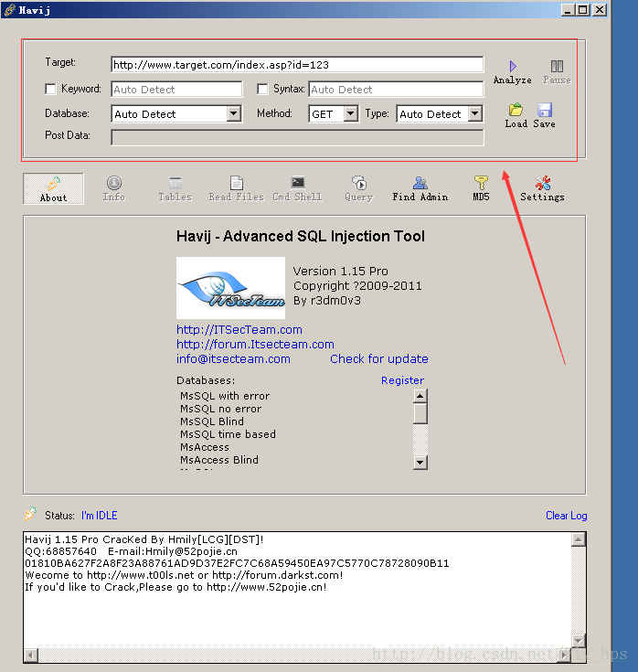The height and width of the screenshot is (672, 638).
Task: Click the log hash line starting 01810BA6
Action: [237, 563]
